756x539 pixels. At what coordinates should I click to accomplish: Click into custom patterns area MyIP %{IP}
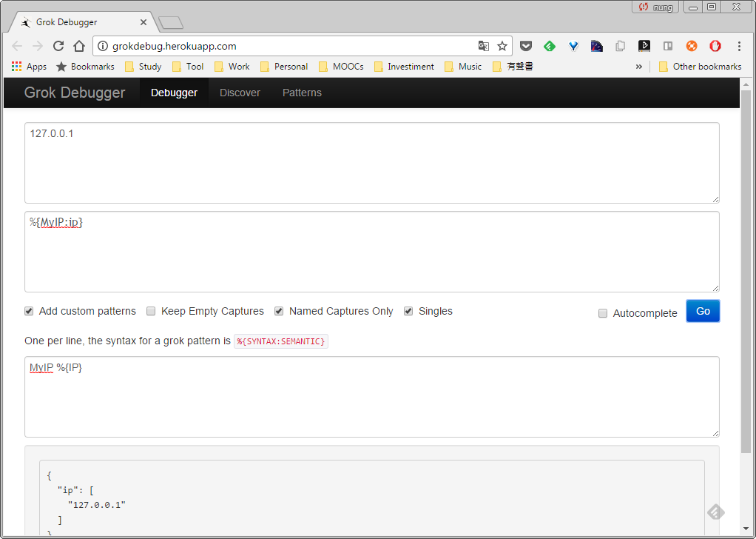click(372, 397)
